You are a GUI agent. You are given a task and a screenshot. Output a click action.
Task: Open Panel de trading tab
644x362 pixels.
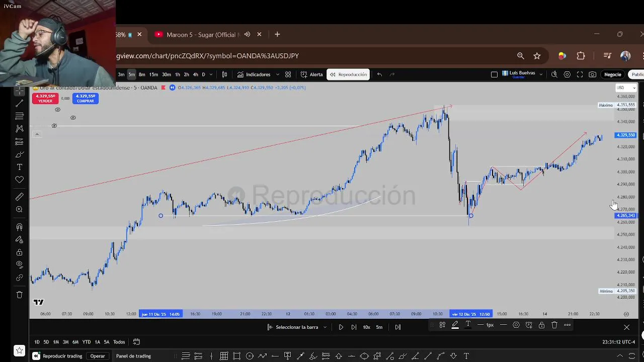coord(133,356)
